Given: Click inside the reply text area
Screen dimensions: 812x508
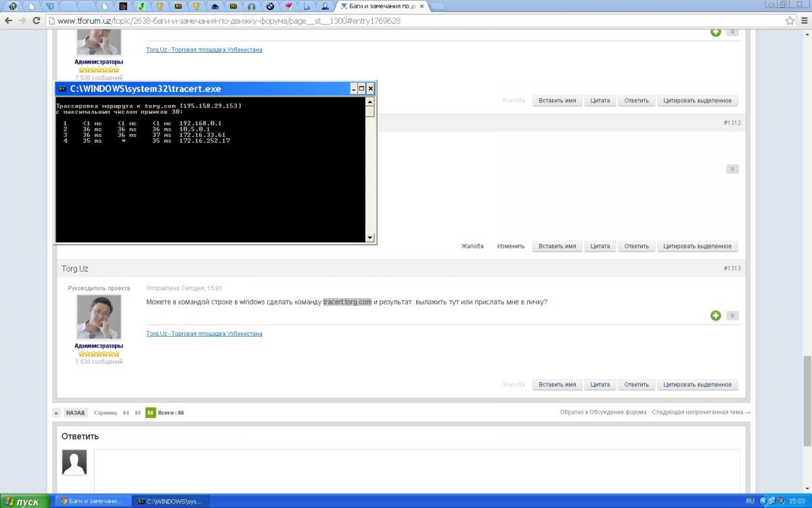Looking at the screenshot, I should click(x=416, y=471).
